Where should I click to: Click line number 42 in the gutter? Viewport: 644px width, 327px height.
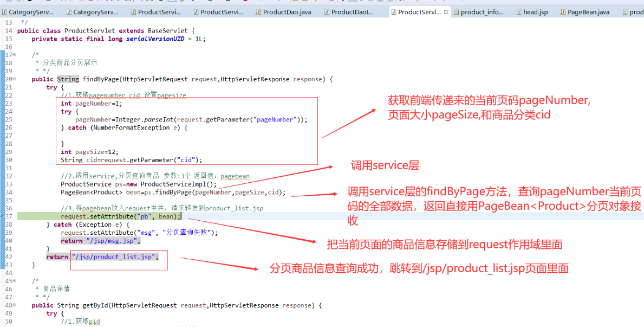9,257
